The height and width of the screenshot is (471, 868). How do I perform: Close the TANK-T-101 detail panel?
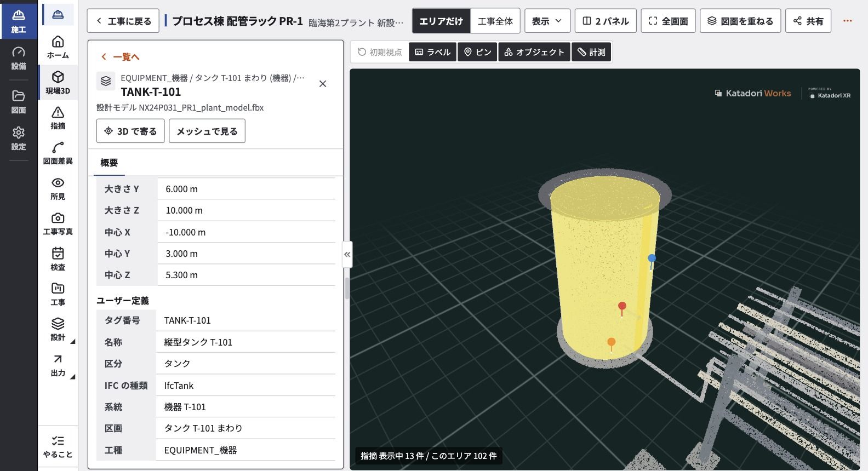(x=323, y=84)
